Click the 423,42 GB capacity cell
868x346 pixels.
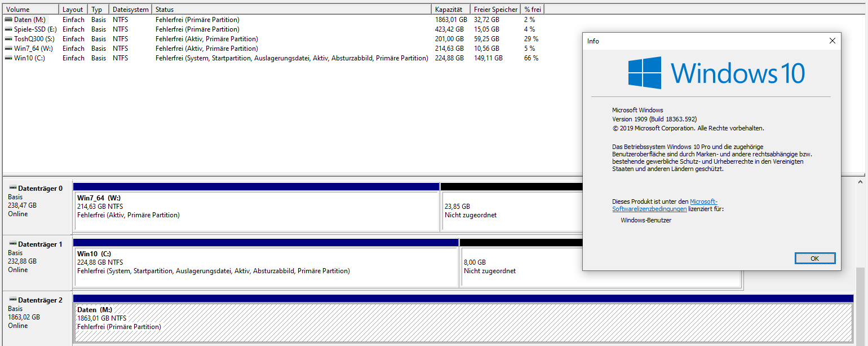(x=449, y=29)
